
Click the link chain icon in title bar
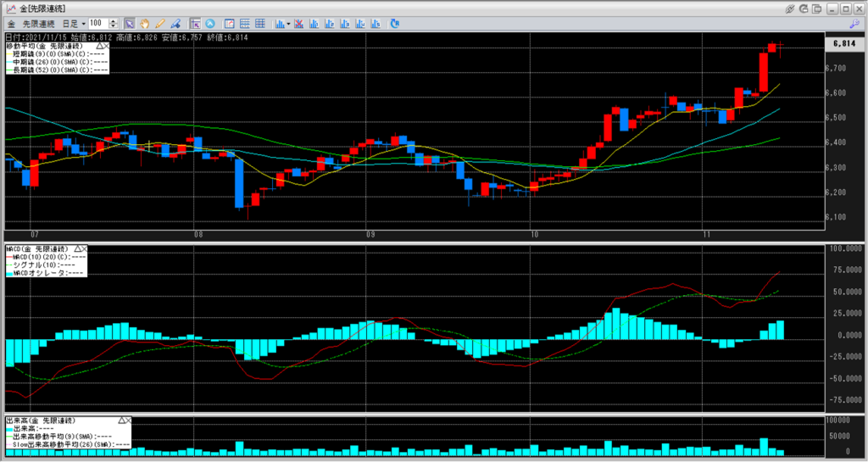[x=790, y=8]
